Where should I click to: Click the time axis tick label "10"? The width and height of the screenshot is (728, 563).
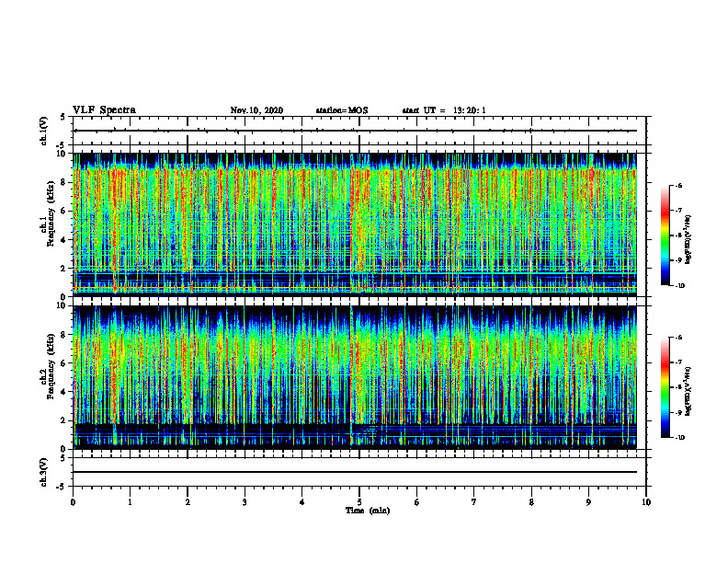coord(646,502)
